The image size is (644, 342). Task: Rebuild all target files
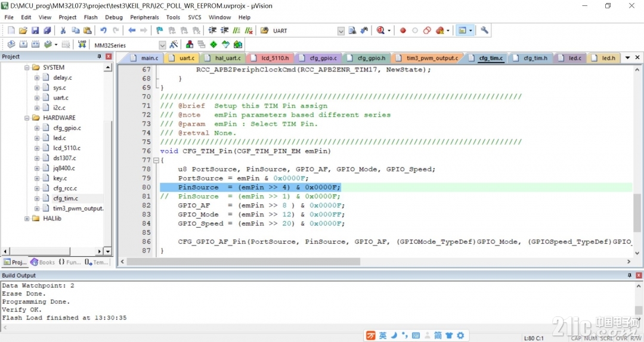pos(35,44)
